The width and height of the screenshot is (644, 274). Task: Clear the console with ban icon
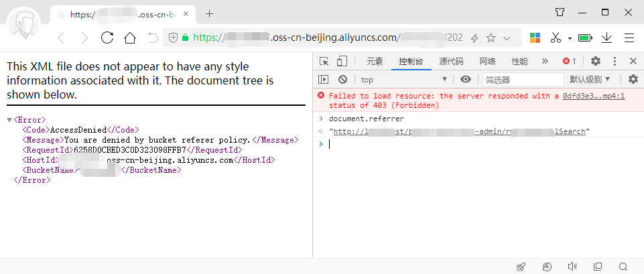tap(343, 79)
